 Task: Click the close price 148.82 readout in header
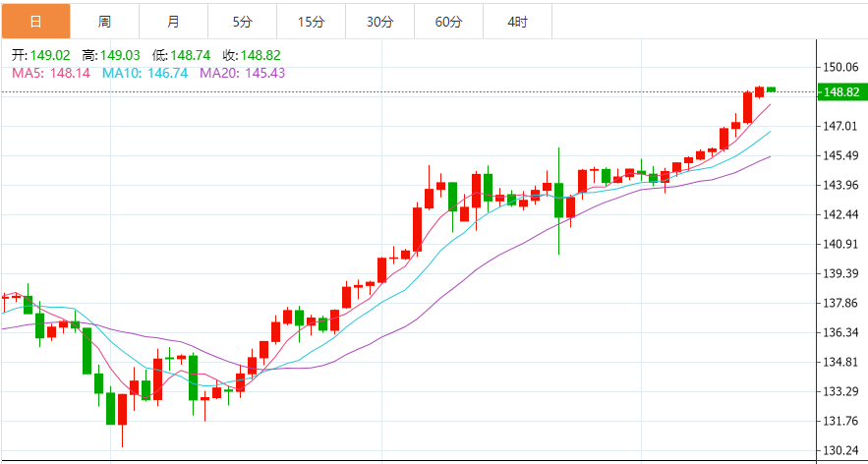260,55
